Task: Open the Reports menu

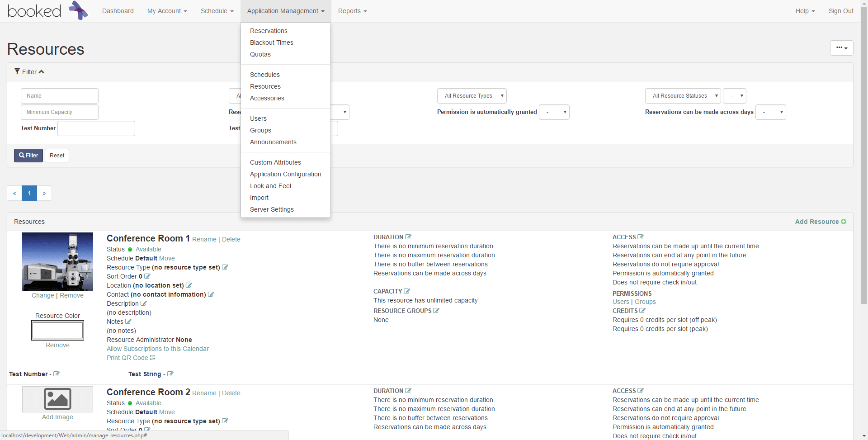Action: (352, 10)
